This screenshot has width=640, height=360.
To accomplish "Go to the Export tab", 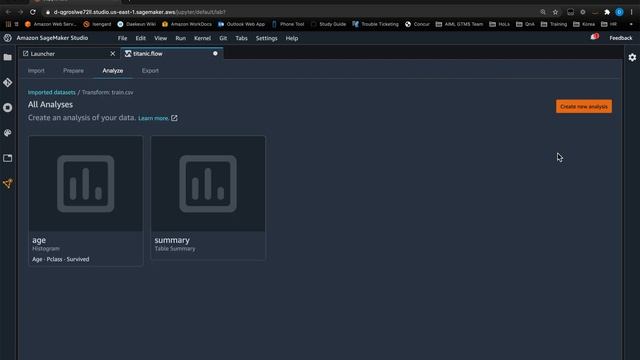I will 150,71.
